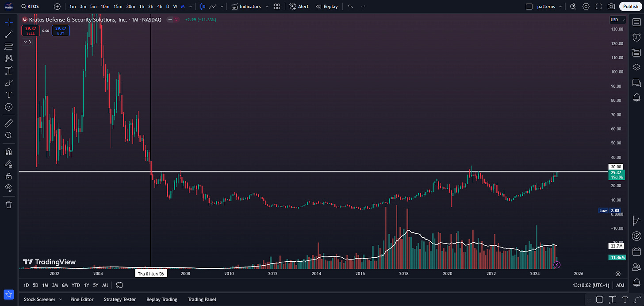Toggle the layout select checkbox near patterns
Image resolution: width=644 pixels, height=306 pixels.
tap(529, 7)
